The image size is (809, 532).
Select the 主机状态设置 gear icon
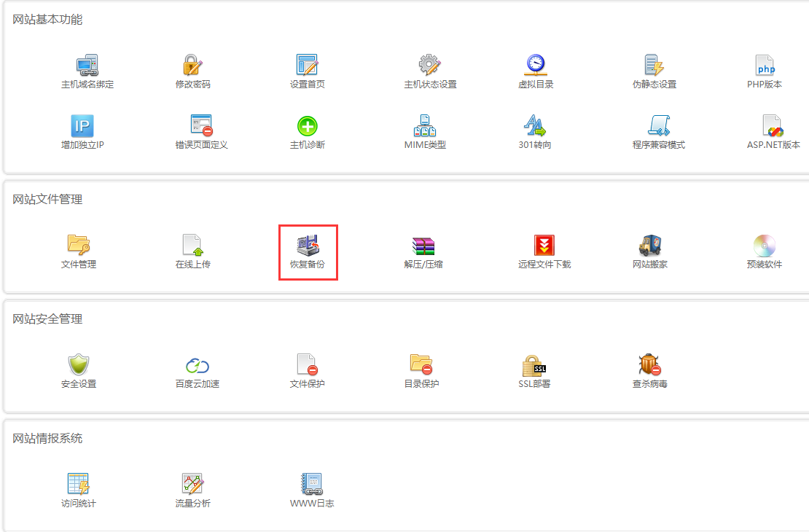click(x=430, y=66)
